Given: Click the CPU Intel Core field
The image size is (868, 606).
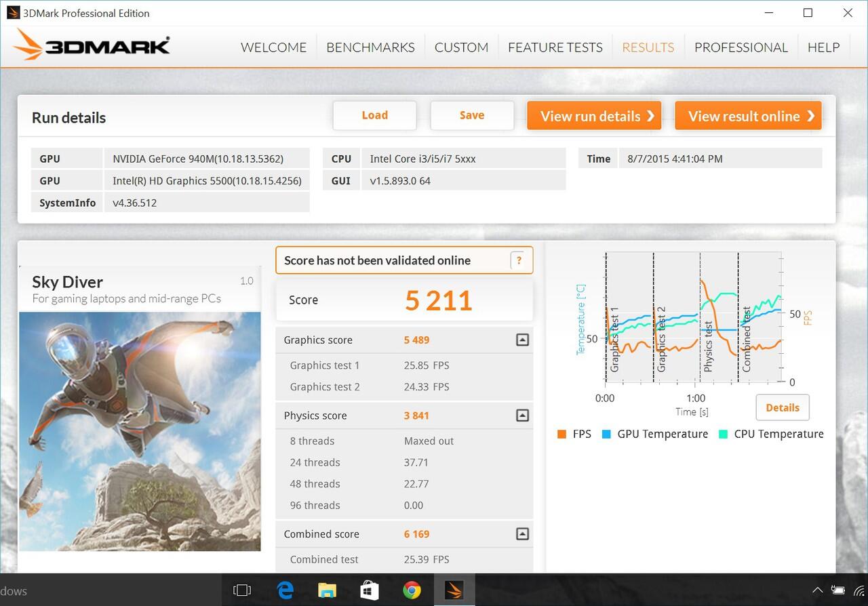Looking at the screenshot, I should point(464,159).
